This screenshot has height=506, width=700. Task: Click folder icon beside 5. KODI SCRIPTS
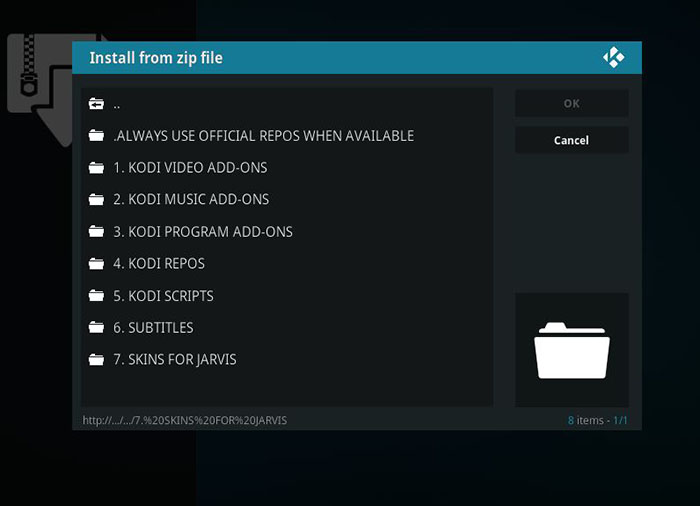click(x=96, y=296)
